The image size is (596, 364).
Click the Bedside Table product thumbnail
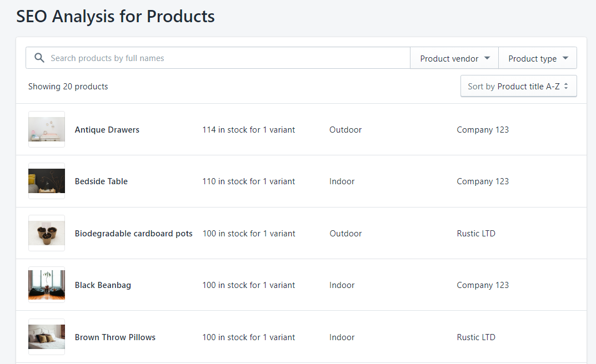point(47,181)
